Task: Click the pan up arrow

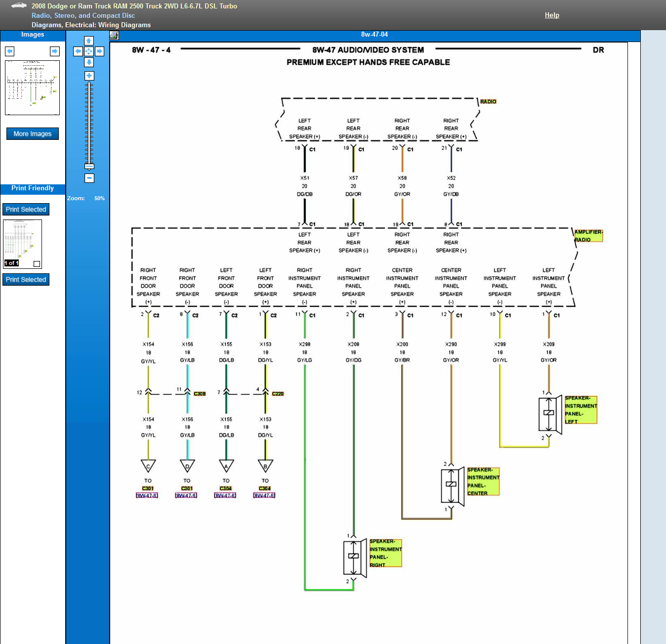Action: [89, 41]
